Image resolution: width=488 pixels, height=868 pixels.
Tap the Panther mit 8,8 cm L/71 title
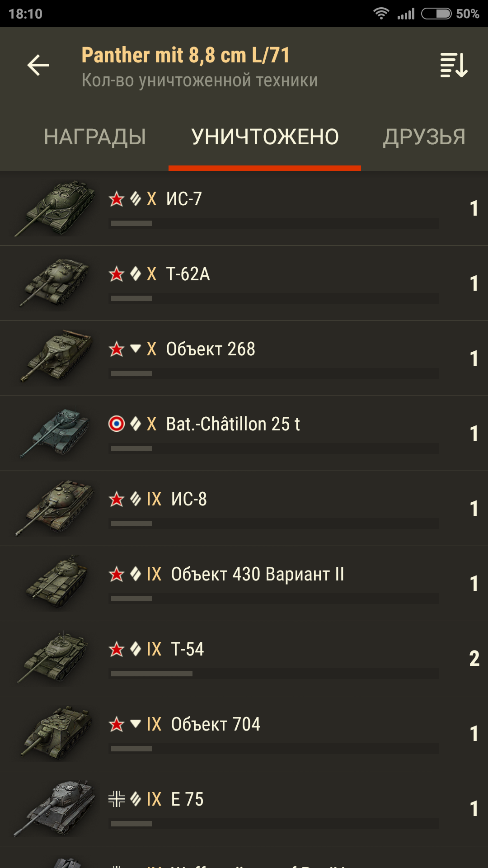tap(186, 55)
